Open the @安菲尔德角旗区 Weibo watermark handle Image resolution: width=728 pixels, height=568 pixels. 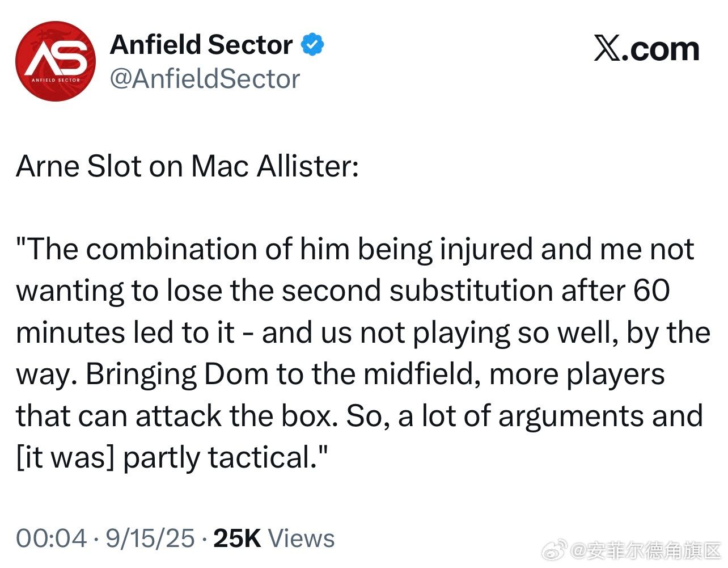[x=646, y=550]
